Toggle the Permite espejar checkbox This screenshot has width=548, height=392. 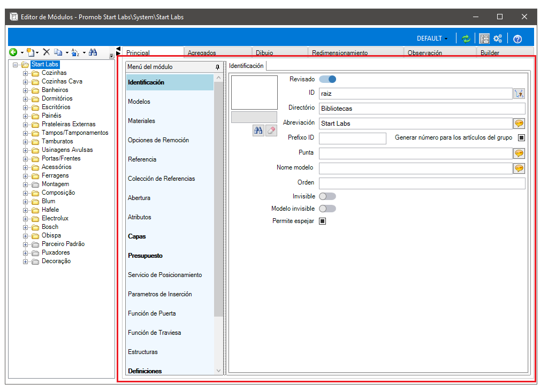(323, 221)
